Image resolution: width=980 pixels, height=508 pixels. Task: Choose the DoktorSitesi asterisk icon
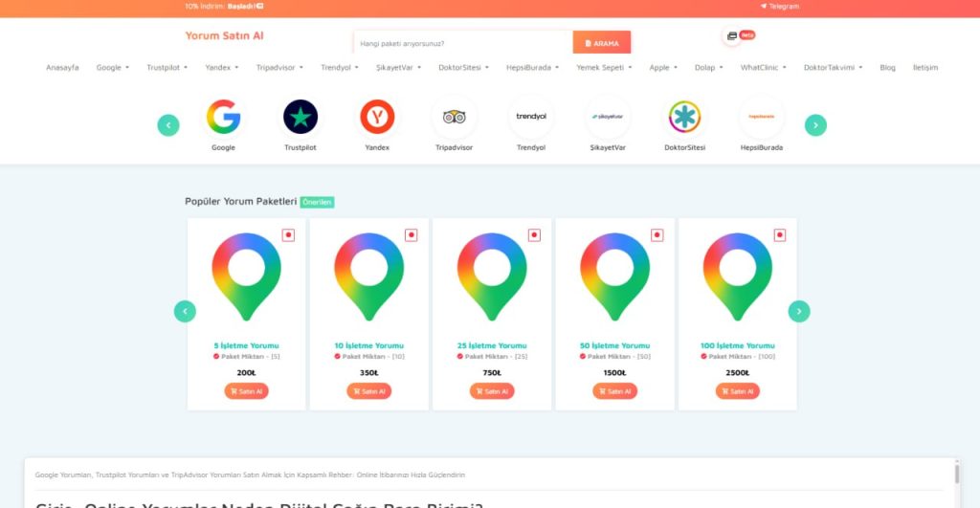click(685, 117)
